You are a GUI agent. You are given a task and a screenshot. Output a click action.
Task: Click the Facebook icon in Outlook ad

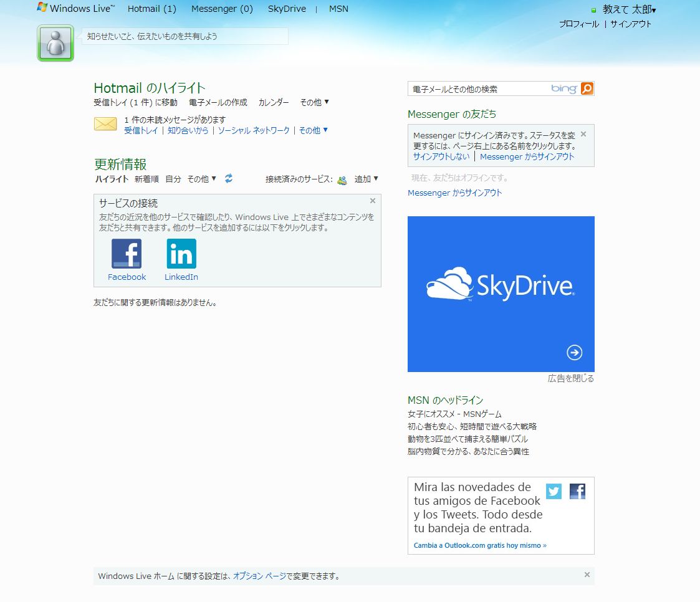(x=577, y=491)
